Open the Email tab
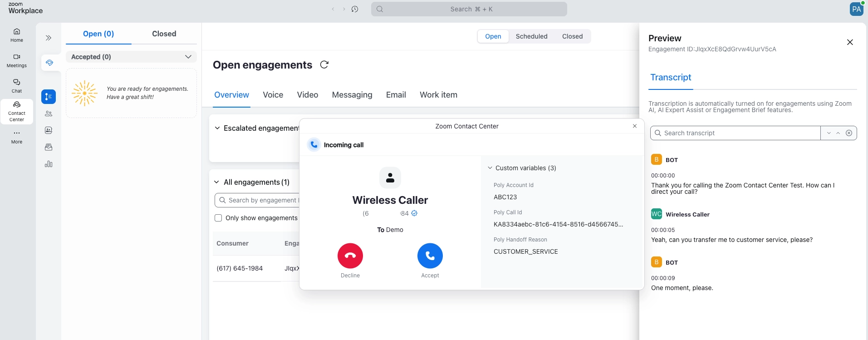The height and width of the screenshot is (340, 868). point(396,95)
